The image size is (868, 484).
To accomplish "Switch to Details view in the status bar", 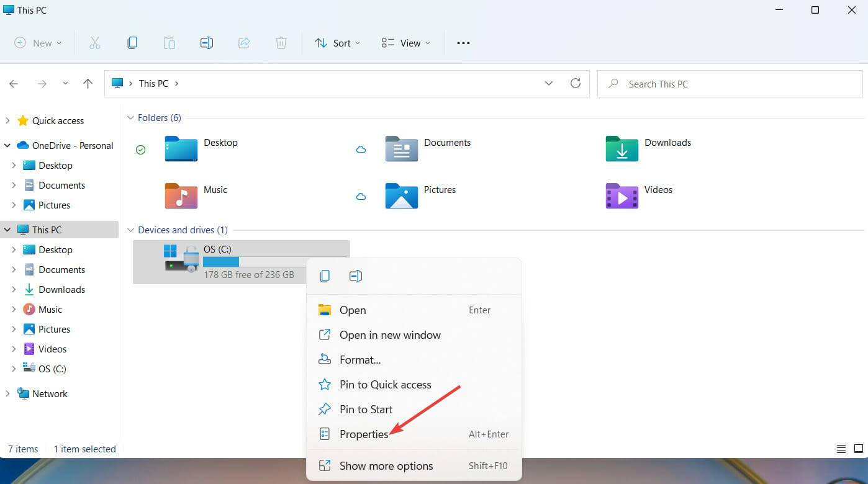I will point(841,449).
